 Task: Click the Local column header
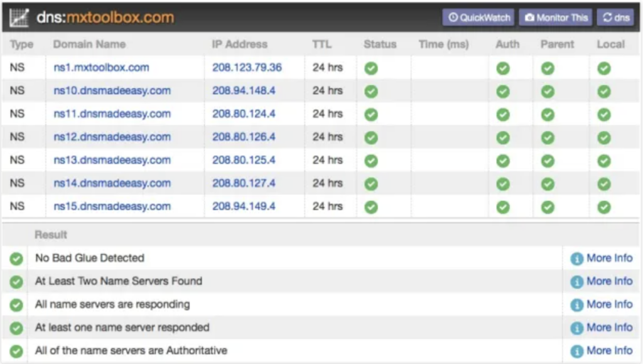point(610,45)
